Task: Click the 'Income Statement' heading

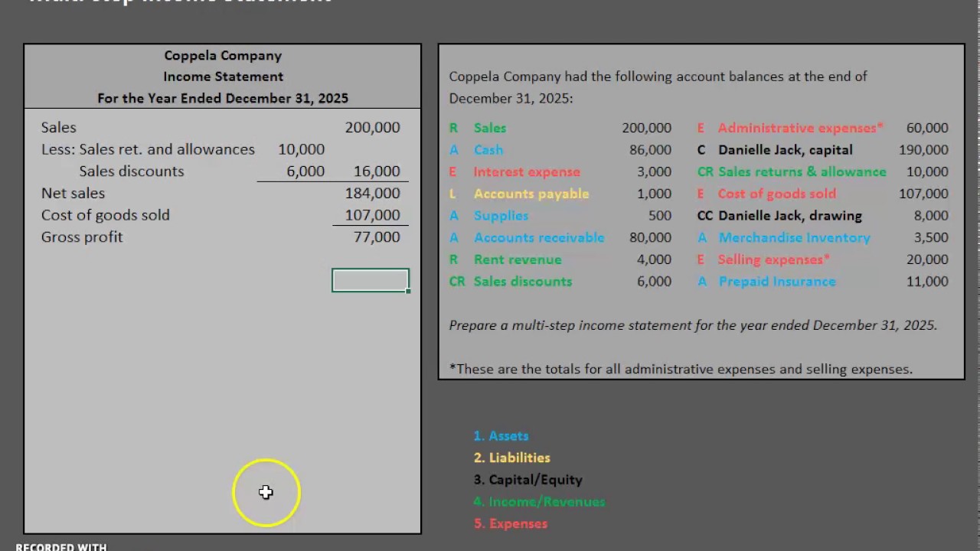Action: 223,77
